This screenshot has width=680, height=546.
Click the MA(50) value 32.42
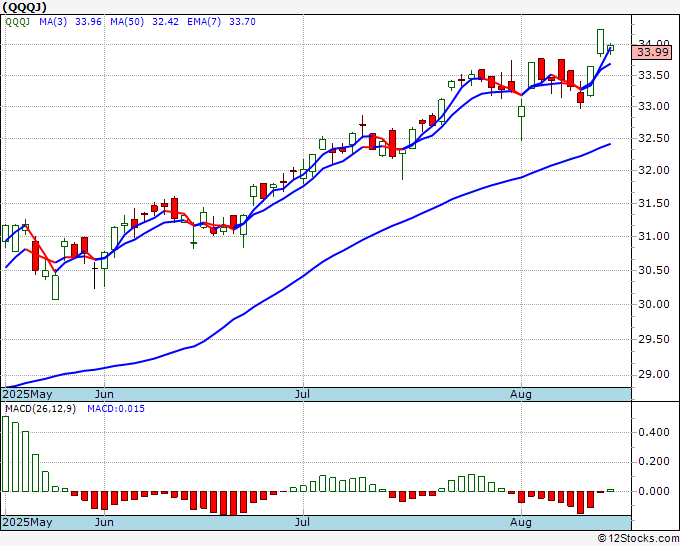(x=165, y=22)
